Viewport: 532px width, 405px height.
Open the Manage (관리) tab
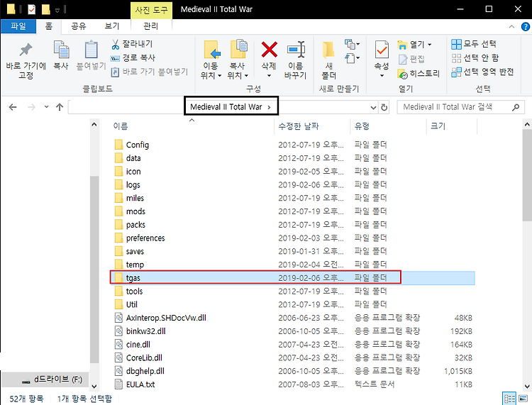pos(151,26)
